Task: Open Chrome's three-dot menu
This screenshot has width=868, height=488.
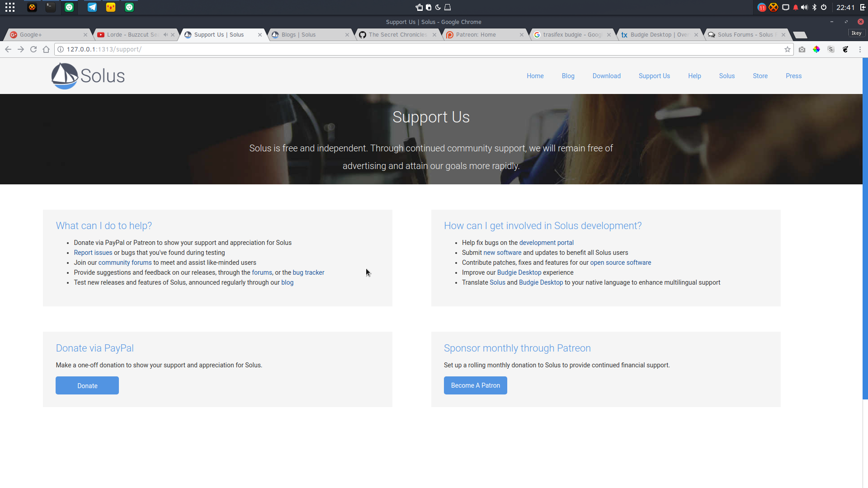Action: (860, 49)
